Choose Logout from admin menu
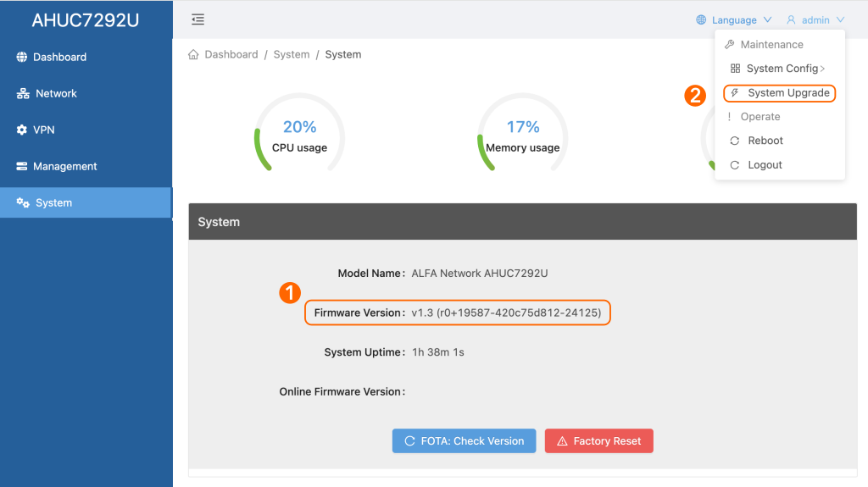 (x=780, y=165)
